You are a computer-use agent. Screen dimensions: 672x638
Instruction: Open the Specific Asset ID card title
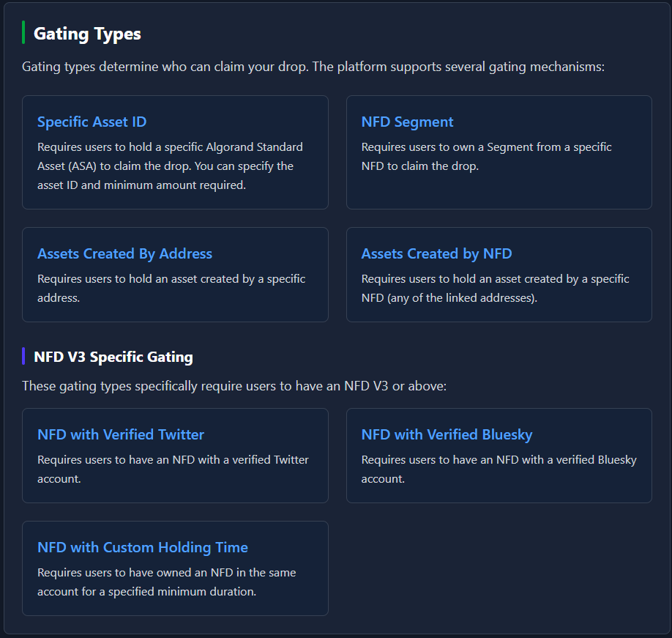92,122
